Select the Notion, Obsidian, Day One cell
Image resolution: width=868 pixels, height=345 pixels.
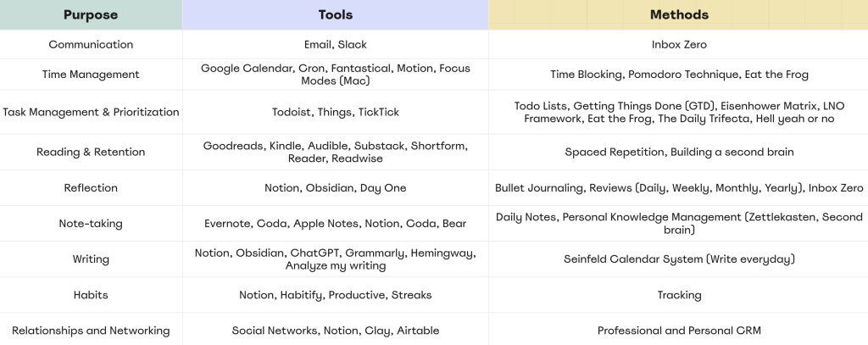tap(336, 187)
